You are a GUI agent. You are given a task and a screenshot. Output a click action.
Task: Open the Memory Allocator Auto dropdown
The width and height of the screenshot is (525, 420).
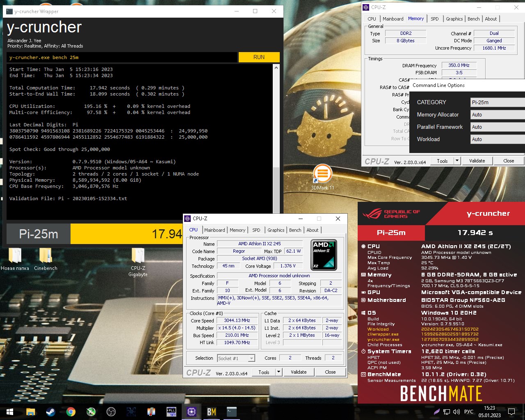pos(498,115)
